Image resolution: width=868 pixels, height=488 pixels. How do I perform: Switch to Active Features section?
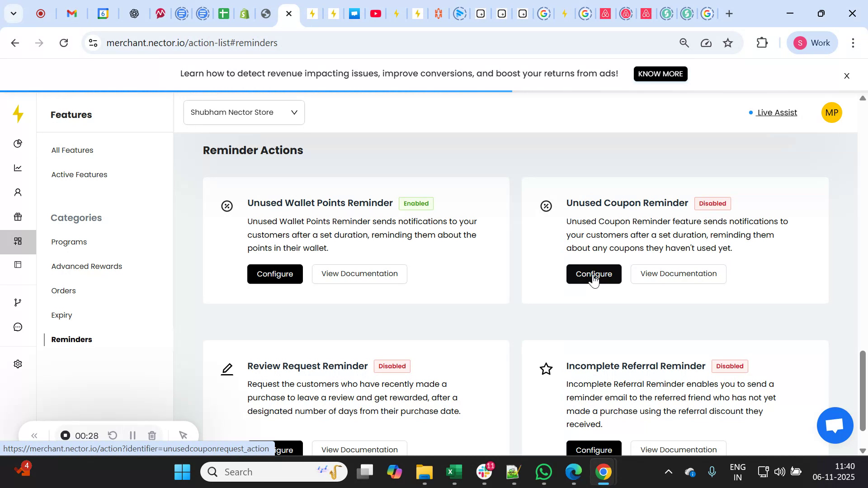[x=79, y=174]
